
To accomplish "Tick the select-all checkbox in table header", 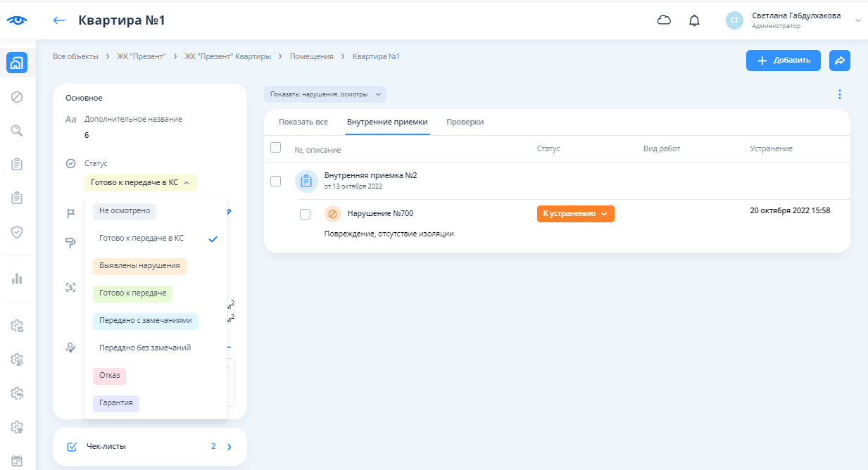I will click(x=276, y=148).
